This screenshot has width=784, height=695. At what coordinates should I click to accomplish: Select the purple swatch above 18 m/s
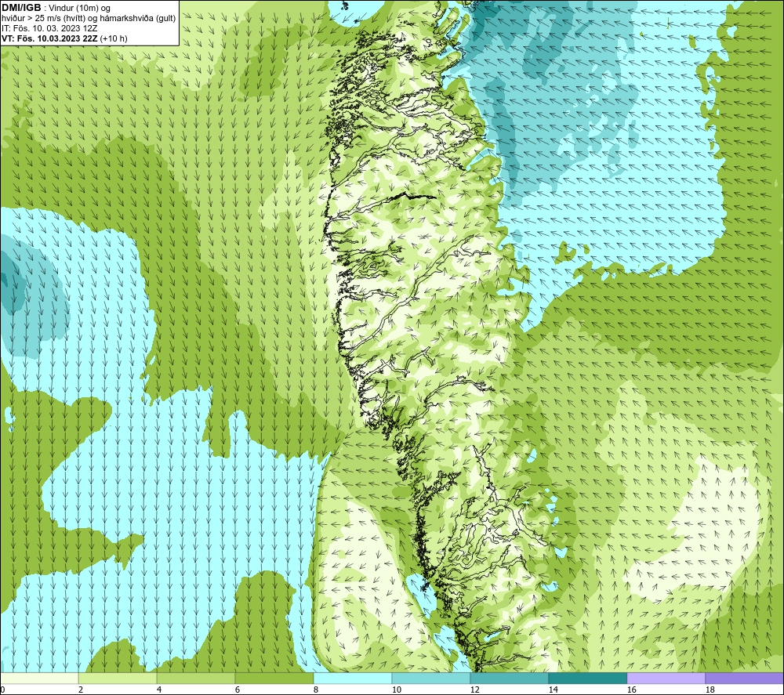745,678
